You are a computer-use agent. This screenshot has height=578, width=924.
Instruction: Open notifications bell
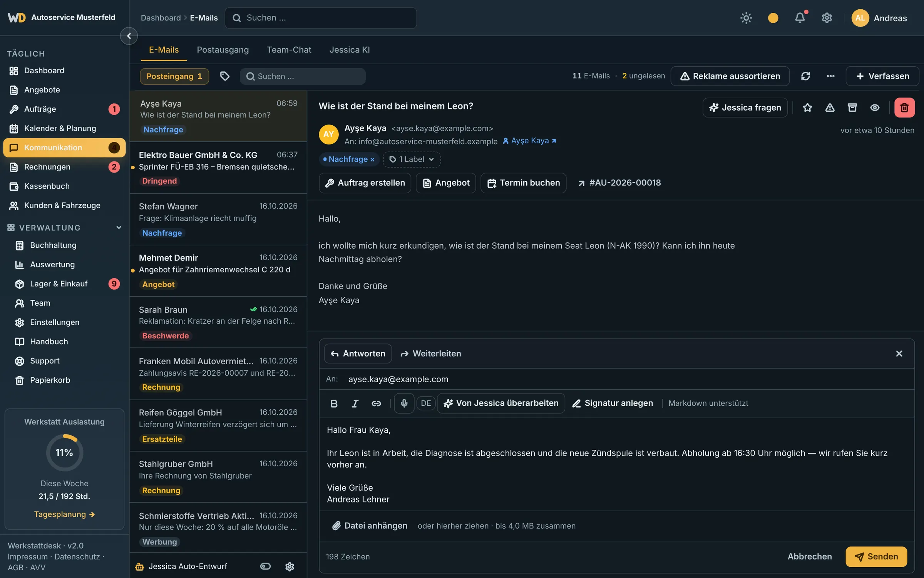click(x=800, y=18)
